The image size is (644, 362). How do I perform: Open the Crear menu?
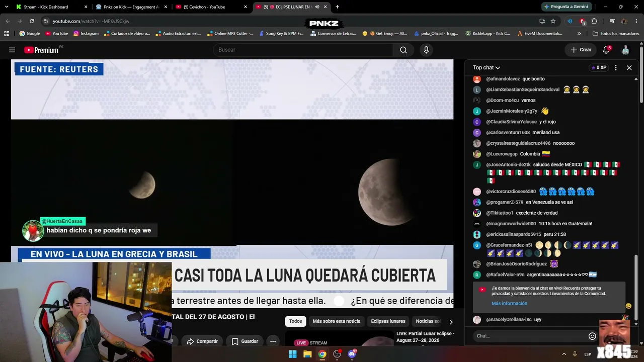[x=581, y=50]
